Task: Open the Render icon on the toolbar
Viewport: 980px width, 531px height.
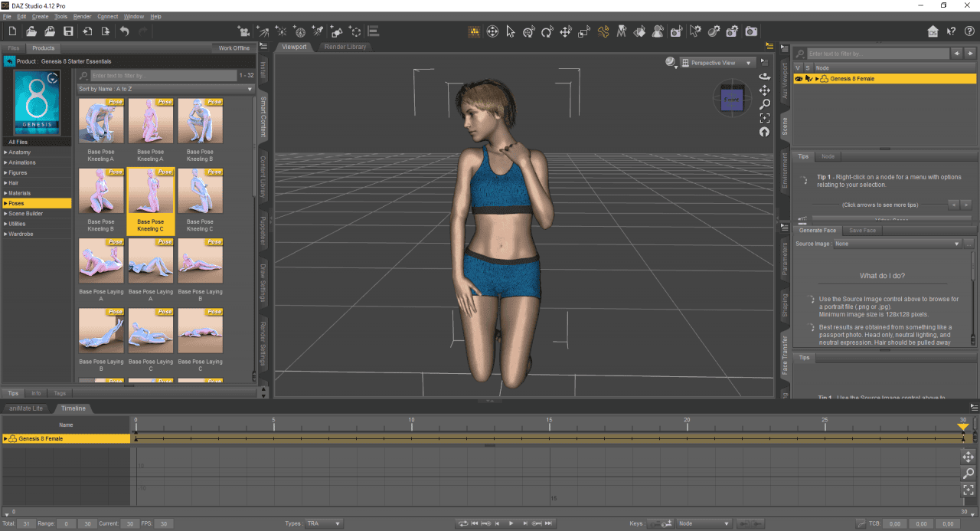Action: click(x=751, y=31)
